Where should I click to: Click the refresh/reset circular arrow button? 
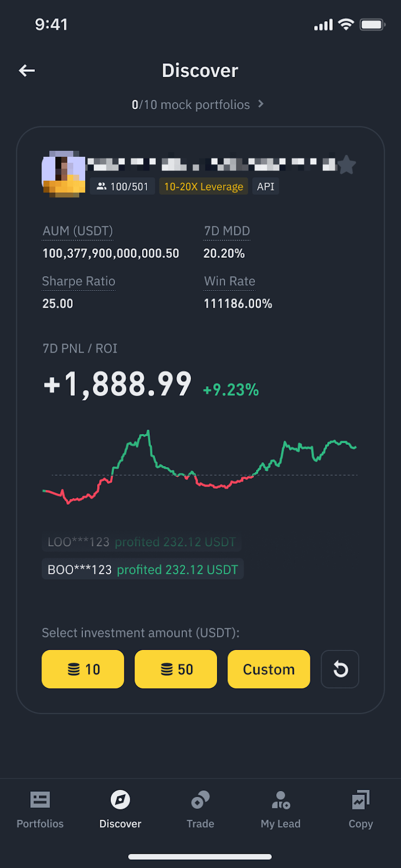pyautogui.click(x=340, y=669)
